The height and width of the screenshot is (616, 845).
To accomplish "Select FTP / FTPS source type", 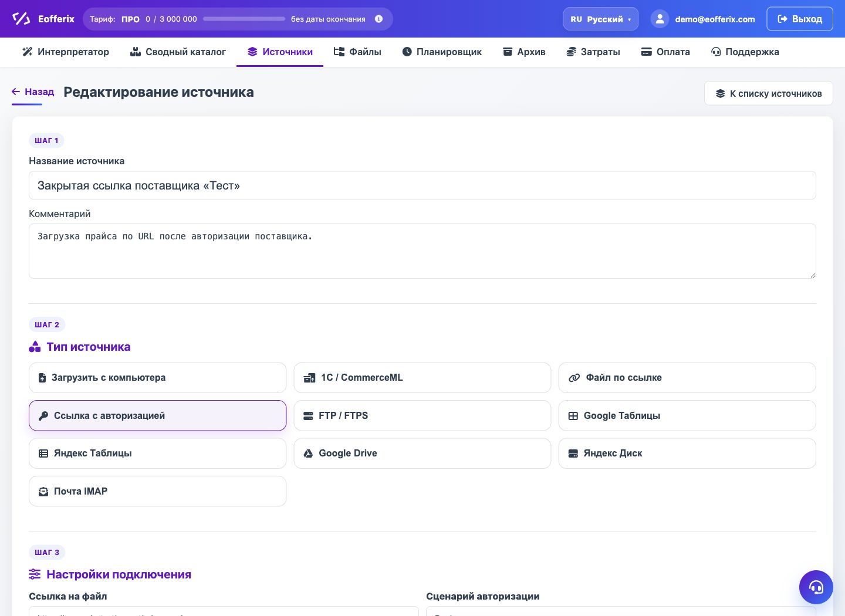I will (422, 415).
